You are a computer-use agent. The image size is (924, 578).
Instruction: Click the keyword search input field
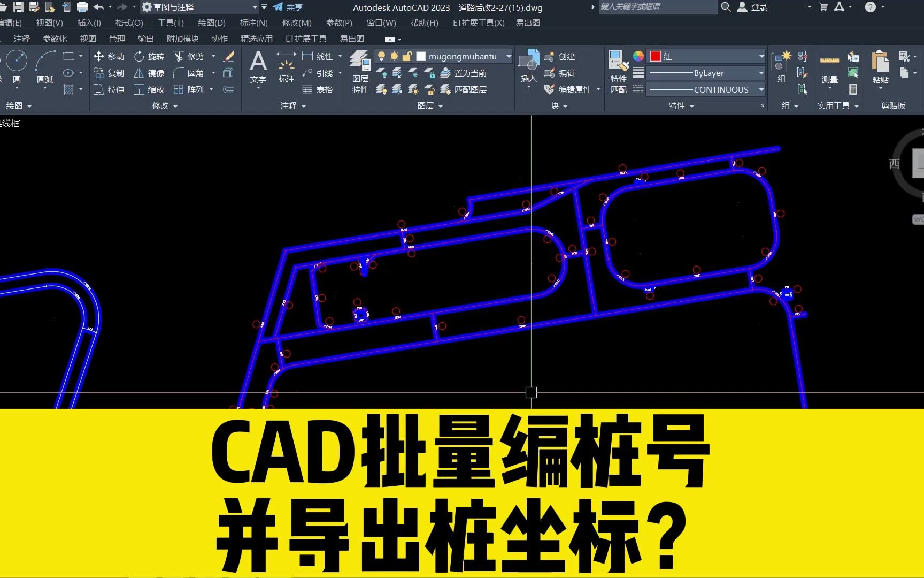[x=658, y=7]
